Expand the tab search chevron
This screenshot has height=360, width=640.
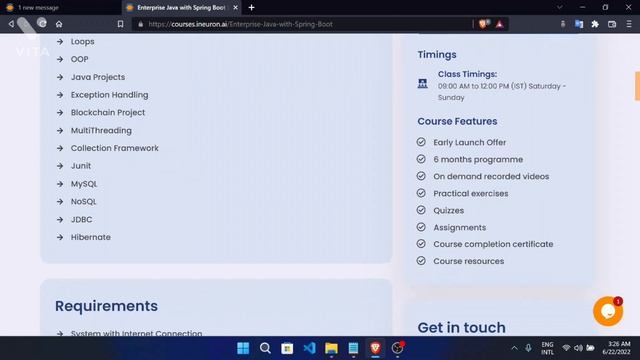[x=560, y=7]
